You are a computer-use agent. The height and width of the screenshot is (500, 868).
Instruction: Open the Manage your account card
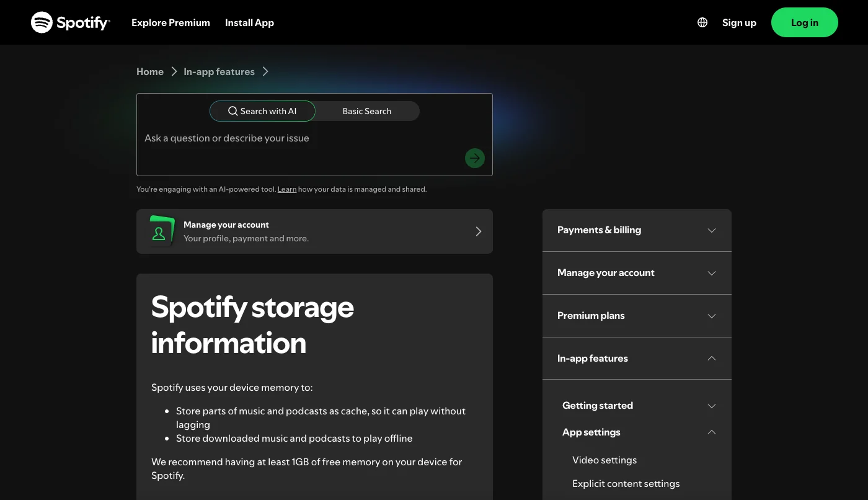(314, 231)
